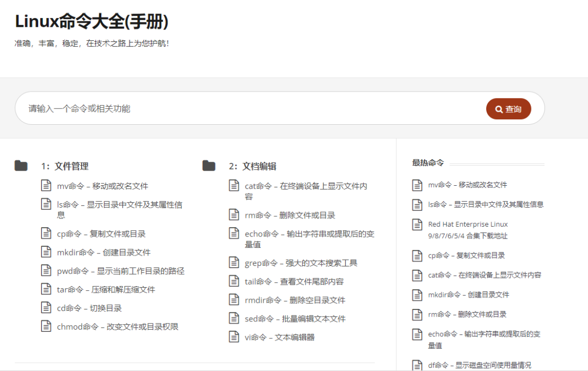Click the folder icon beside 文件管理 category
The width and height of the screenshot is (588, 371).
[21, 165]
